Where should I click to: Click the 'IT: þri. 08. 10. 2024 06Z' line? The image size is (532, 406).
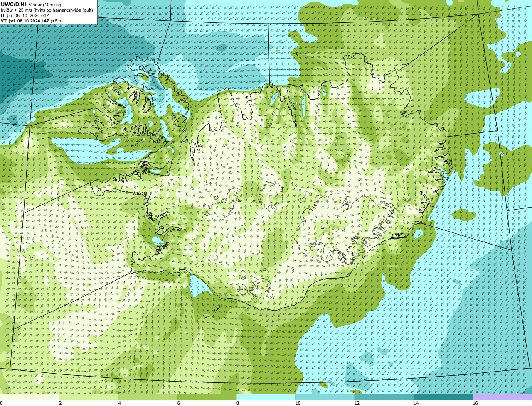[26, 15]
